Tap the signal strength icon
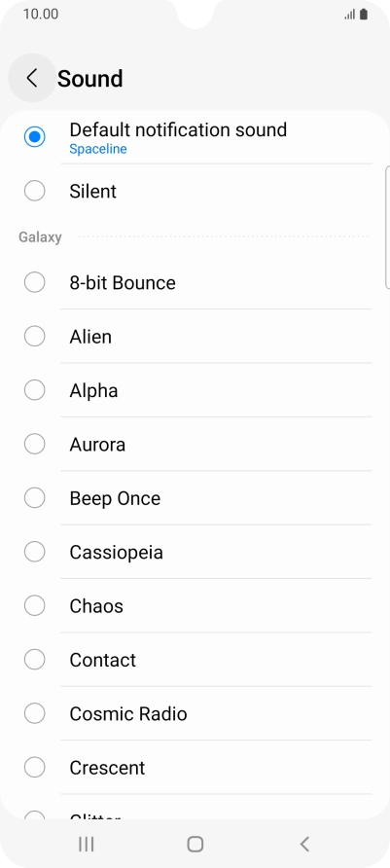Image resolution: width=390 pixels, height=868 pixels. point(349,15)
